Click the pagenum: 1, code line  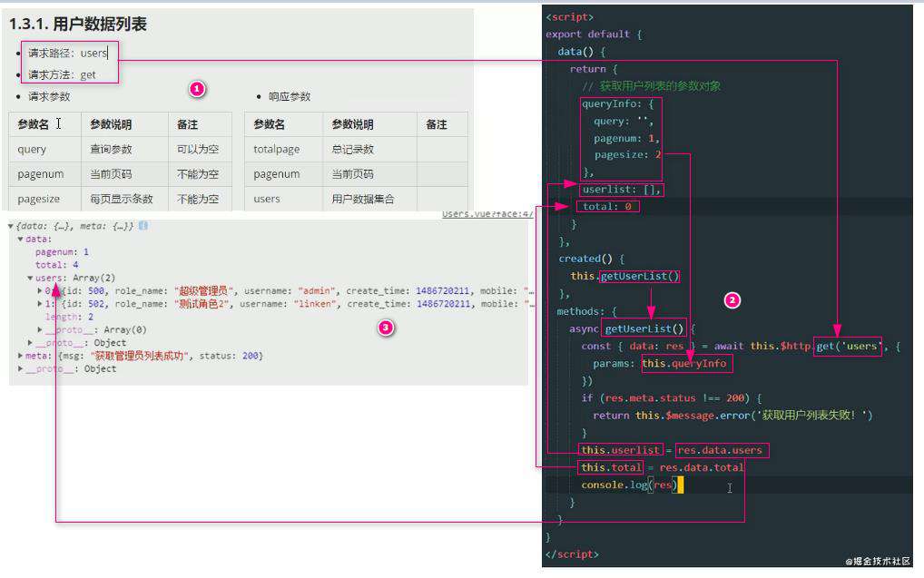pos(626,139)
